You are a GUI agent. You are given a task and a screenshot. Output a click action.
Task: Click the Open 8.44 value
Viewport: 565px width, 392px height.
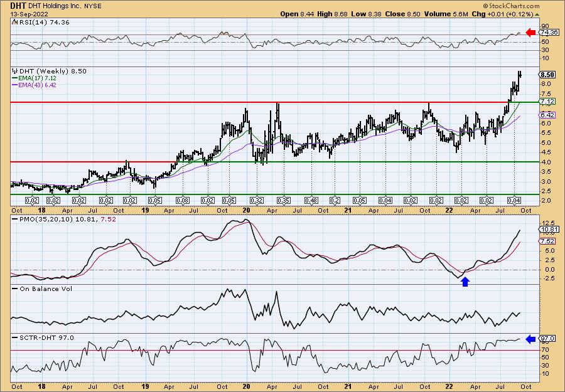click(x=297, y=14)
